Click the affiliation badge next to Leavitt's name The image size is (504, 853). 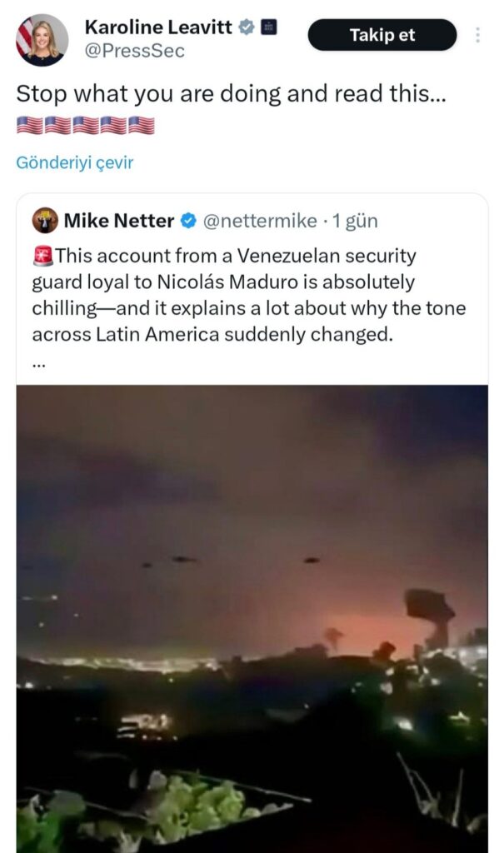click(x=268, y=27)
